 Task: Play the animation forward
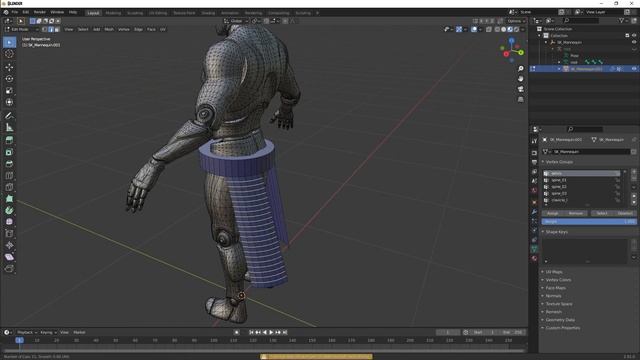[x=271, y=332]
